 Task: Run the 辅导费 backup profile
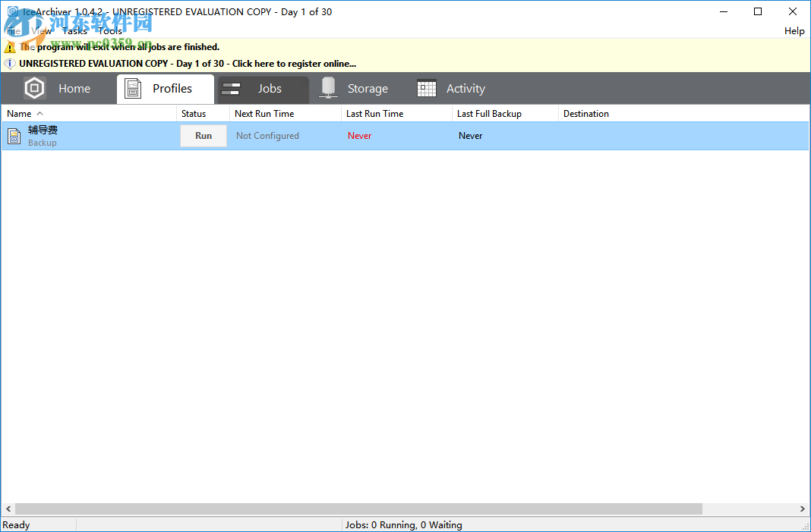(204, 135)
